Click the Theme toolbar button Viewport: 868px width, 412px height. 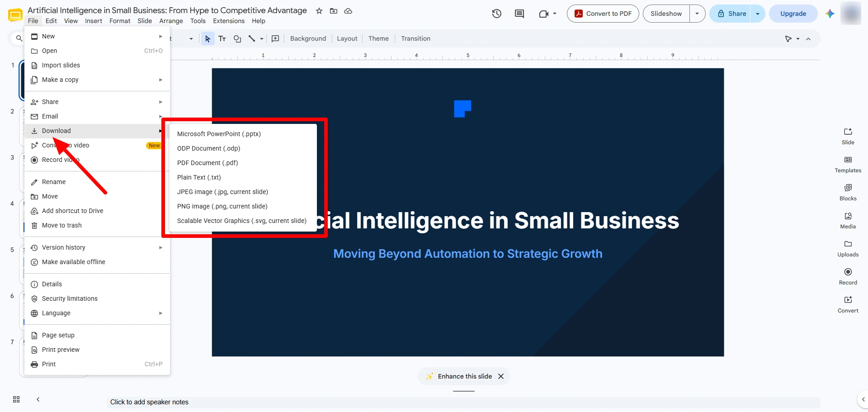point(378,38)
